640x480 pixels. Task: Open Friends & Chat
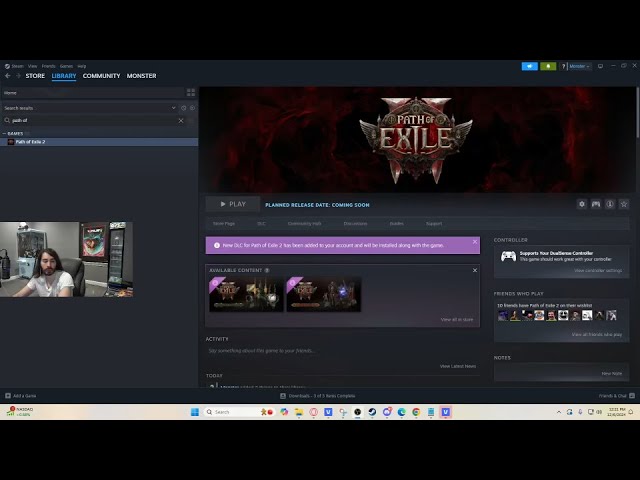pyautogui.click(x=616, y=396)
